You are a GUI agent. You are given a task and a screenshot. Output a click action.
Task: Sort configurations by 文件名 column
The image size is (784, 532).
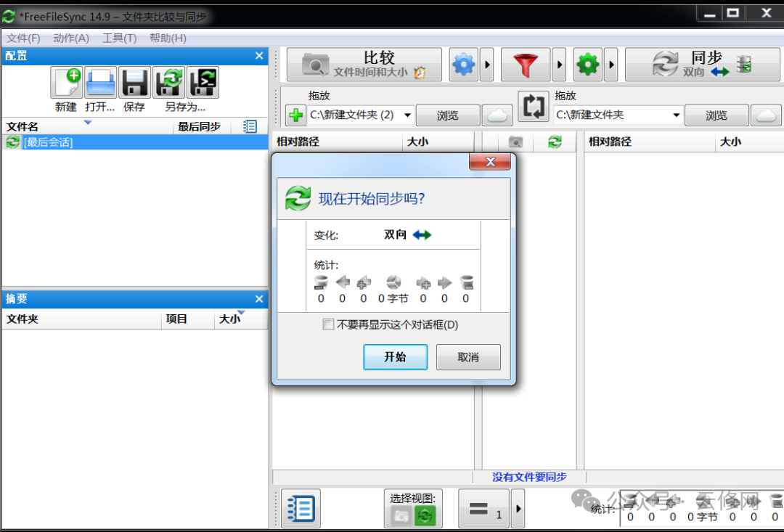88,126
